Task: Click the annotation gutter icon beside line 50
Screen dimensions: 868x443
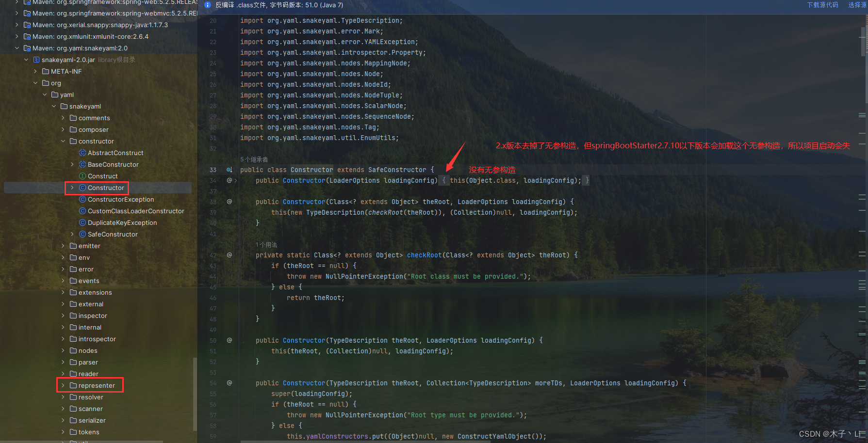Action: point(229,340)
